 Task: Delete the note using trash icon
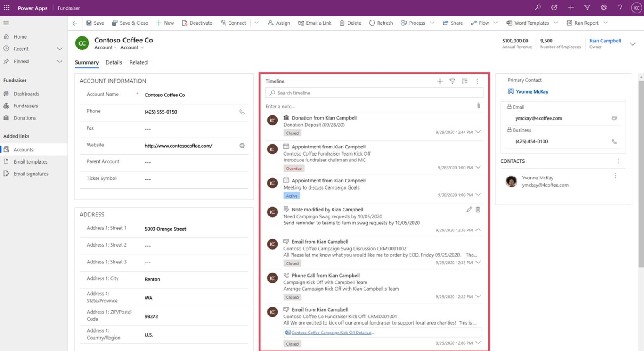478,209
